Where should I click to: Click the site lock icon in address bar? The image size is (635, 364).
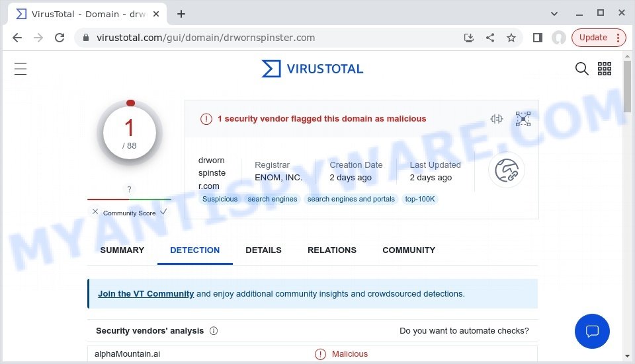85,38
